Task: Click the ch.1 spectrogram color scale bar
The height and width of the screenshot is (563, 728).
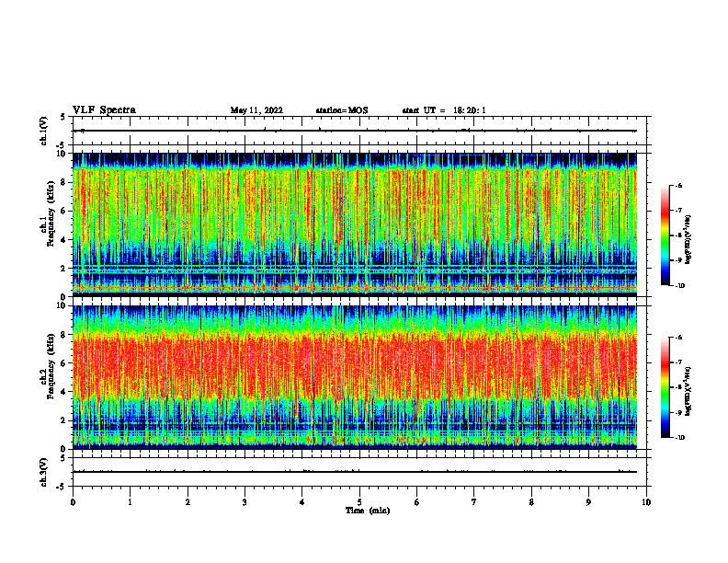Action: coord(665,236)
